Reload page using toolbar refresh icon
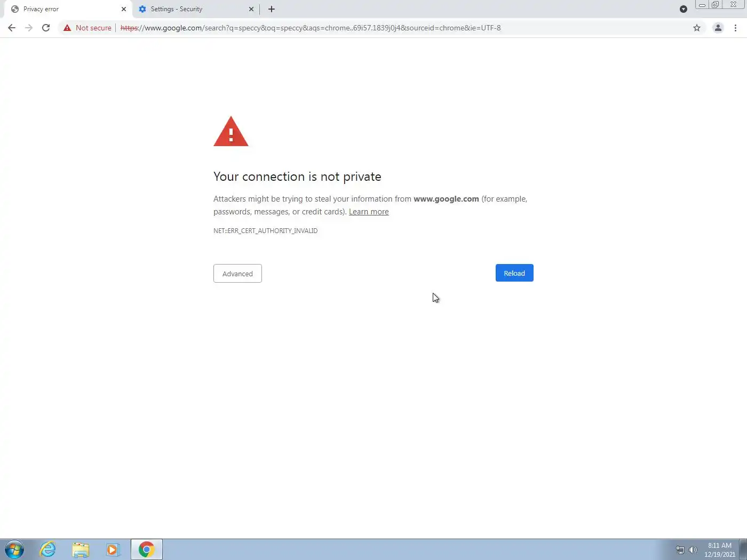 [46, 28]
